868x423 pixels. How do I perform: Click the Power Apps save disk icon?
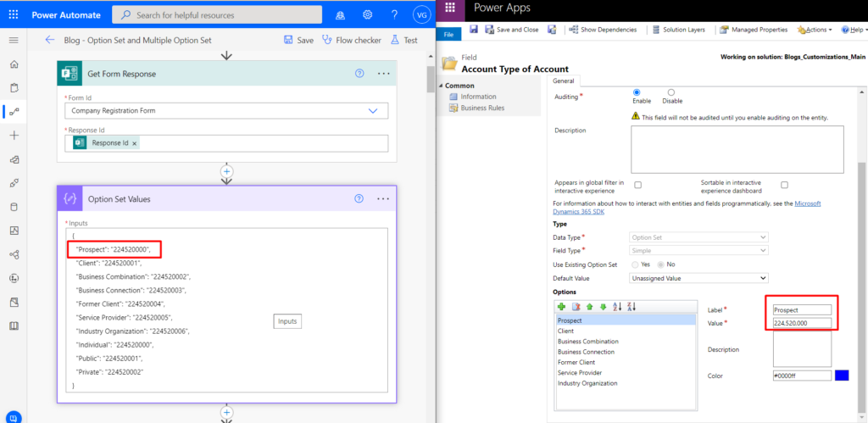(474, 30)
